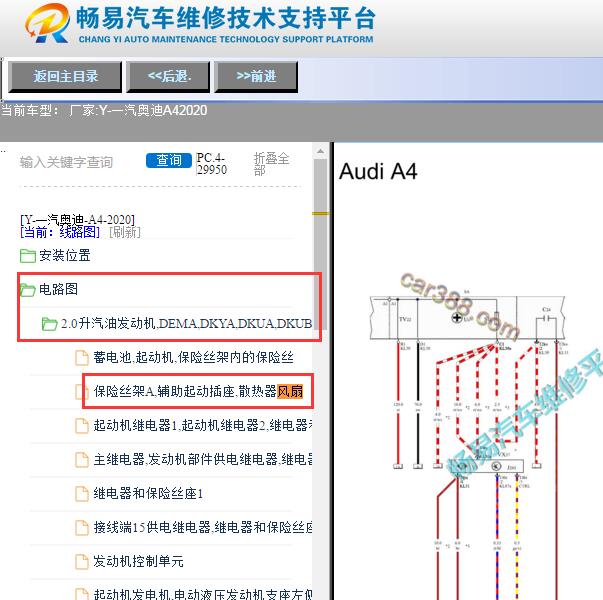Click document icon beside 主继电器
This screenshot has height=600, width=603.
pyautogui.click(x=82, y=460)
